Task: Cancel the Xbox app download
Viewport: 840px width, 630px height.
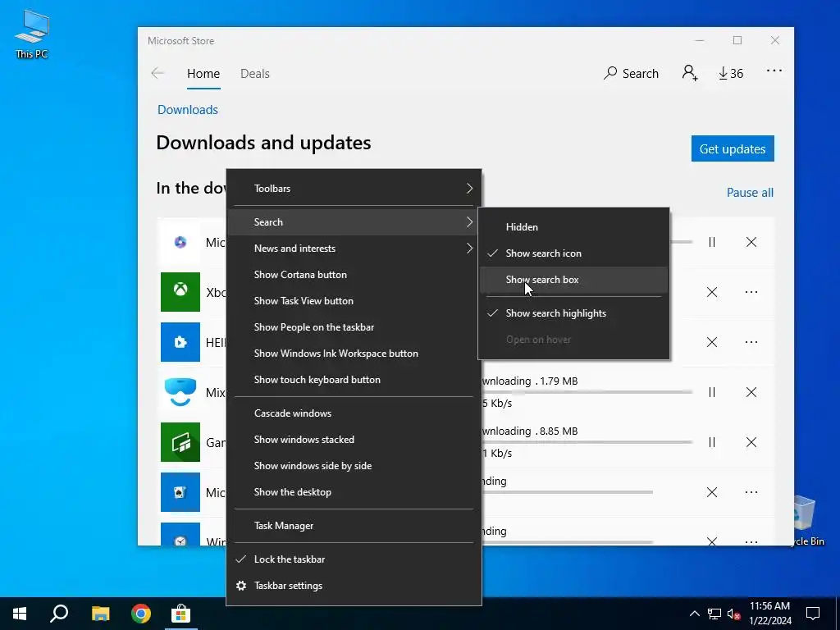Action: (712, 292)
